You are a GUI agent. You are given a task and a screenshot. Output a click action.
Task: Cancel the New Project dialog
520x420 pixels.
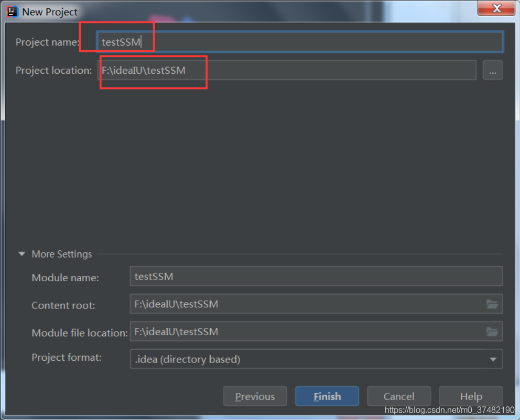[x=399, y=396]
